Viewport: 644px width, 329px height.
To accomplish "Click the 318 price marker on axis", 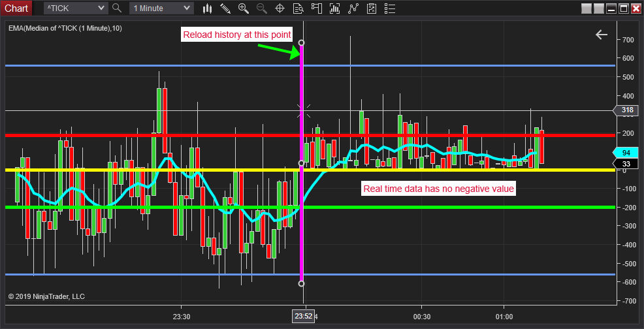I will click(x=626, y=110).
